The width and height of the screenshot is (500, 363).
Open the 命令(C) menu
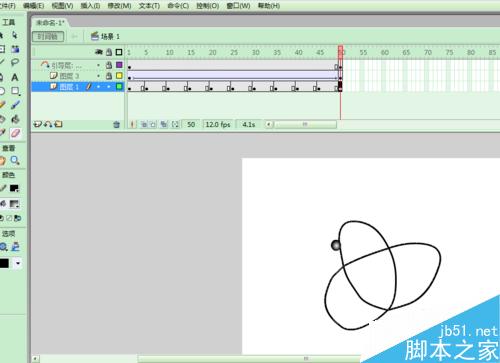pos(178,6)
